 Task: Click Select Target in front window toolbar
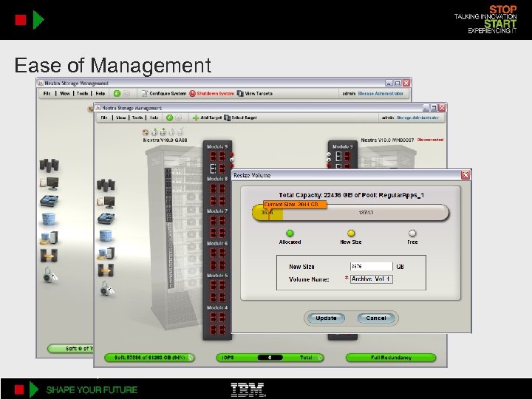coord(240,117)
